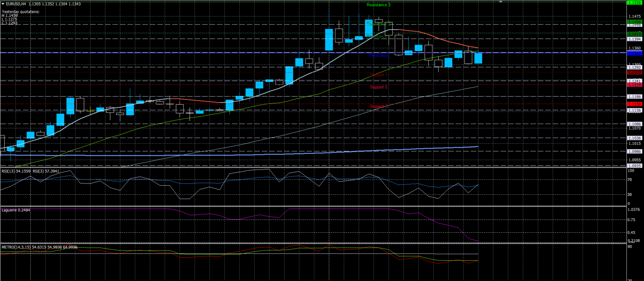Screen dimensions: 644x281
Task: Click the crimson 1.1229 price tag
Action: (x=634, y=85)
